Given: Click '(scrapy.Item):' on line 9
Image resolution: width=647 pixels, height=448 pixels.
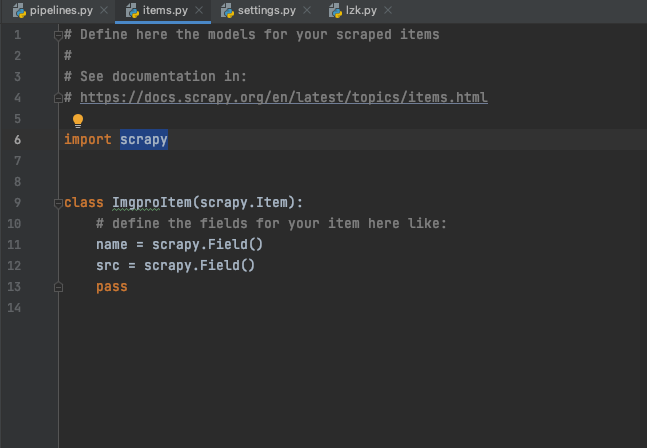Looking at the screenshot, I should 248,203.
